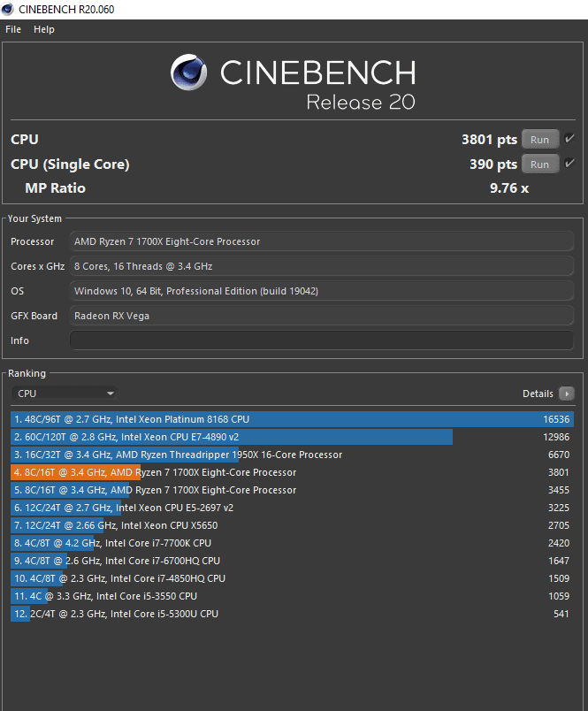The image size is (588, 711).
Task: Click the Details arrow icon
Action: point(566,394)
